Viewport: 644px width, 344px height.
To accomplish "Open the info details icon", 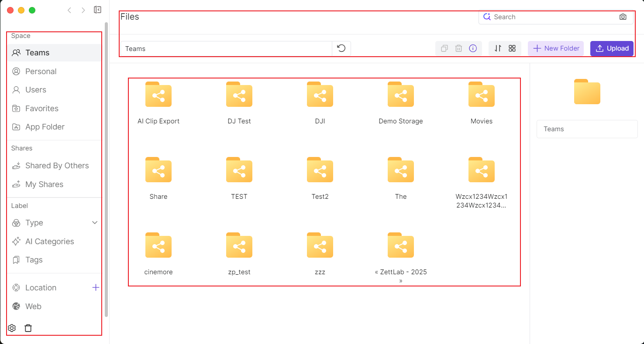I will 473,48.
